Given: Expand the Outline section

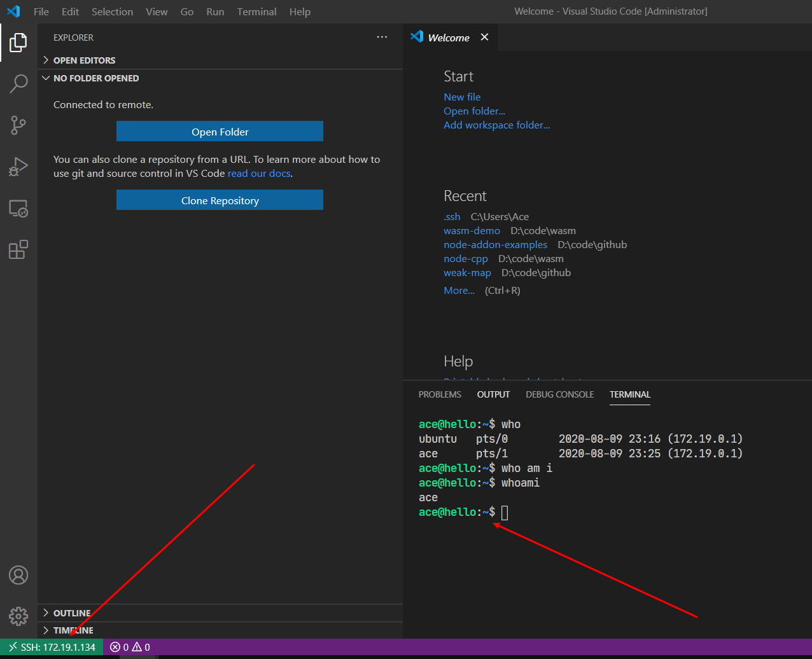Looking at the screenshot, I should (x=220, y=613).
